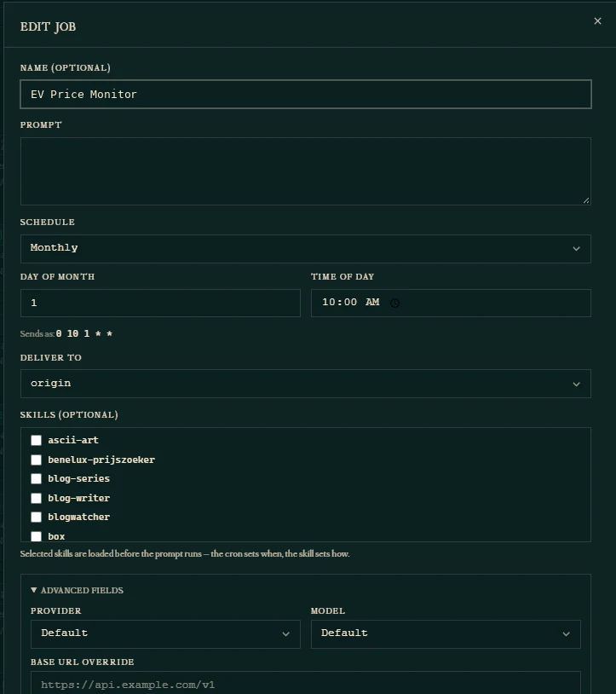
Task: Click the 'Selected skills are loaded' help text
Action: click(185, 553)
